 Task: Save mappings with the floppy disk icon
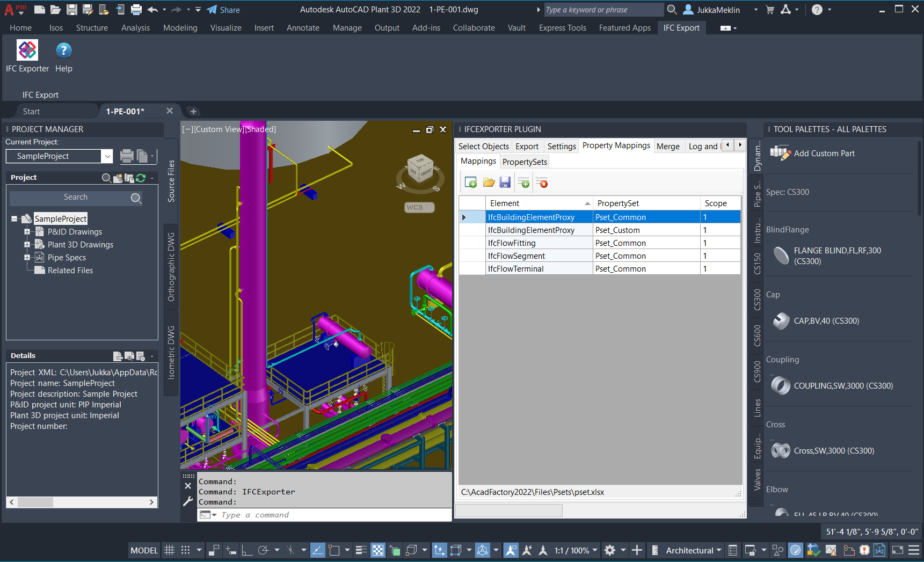[505, 183]
